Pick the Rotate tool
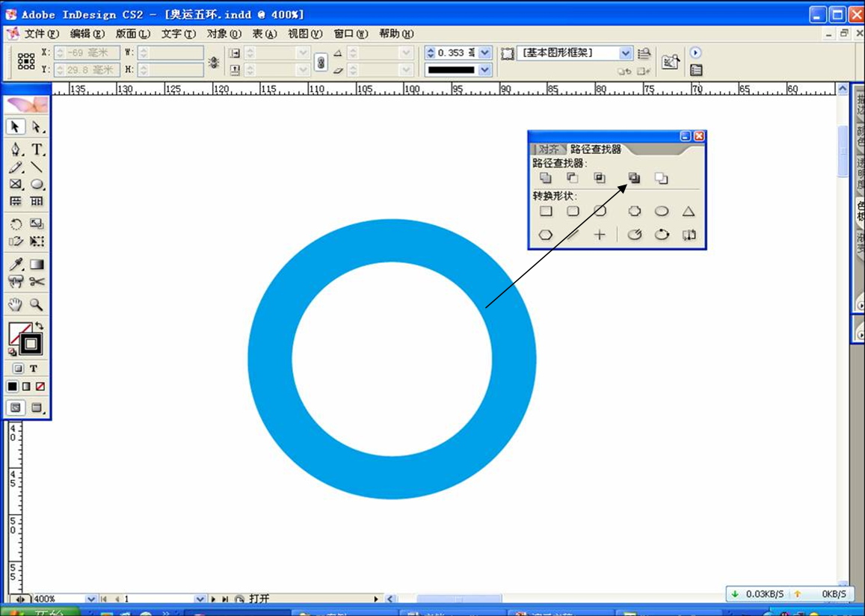Viewport: 865px width, 616px height. point(16,224)
